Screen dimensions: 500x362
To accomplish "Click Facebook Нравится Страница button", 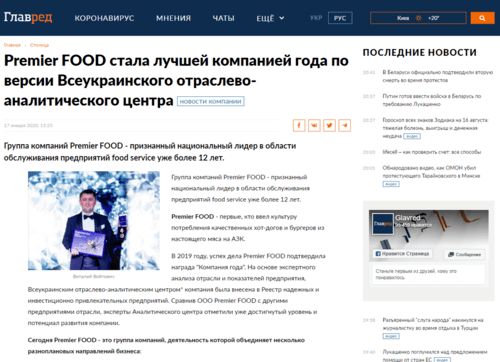I will [402, 254].
